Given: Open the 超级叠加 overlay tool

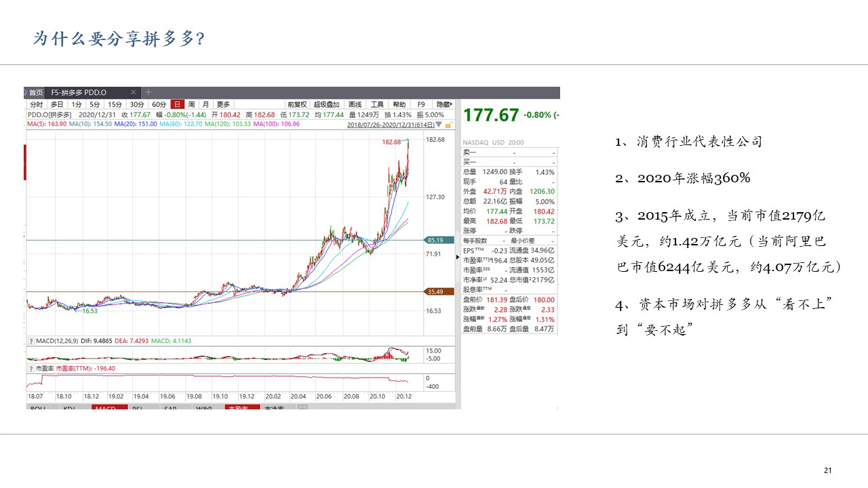Looking at the screenshot, I should pos(326,104).
